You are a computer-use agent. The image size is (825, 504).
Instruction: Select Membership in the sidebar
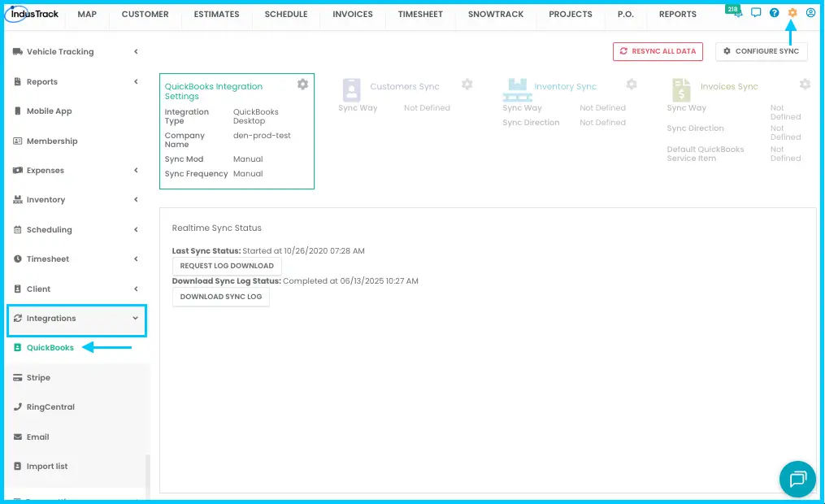(x=52, y=141)
